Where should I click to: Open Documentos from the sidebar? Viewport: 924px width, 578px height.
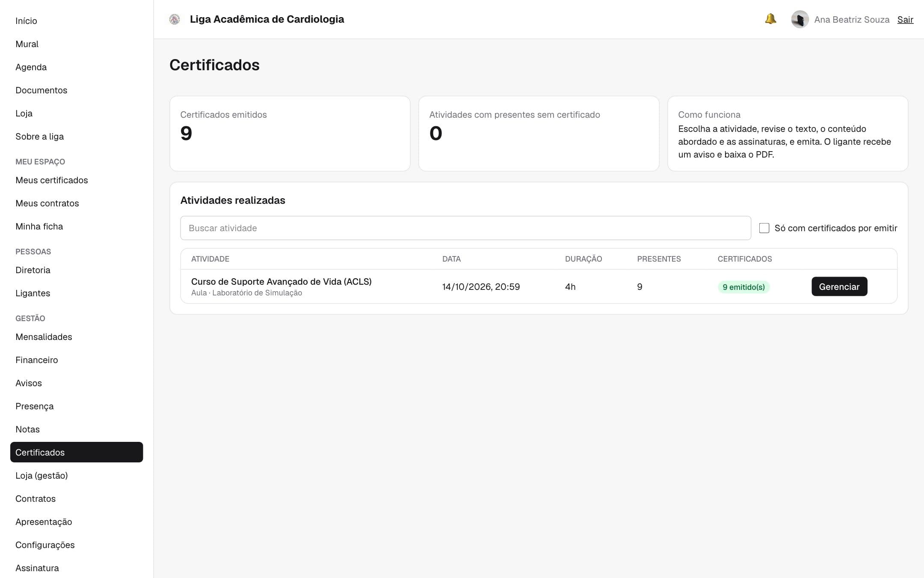(77, 90)
